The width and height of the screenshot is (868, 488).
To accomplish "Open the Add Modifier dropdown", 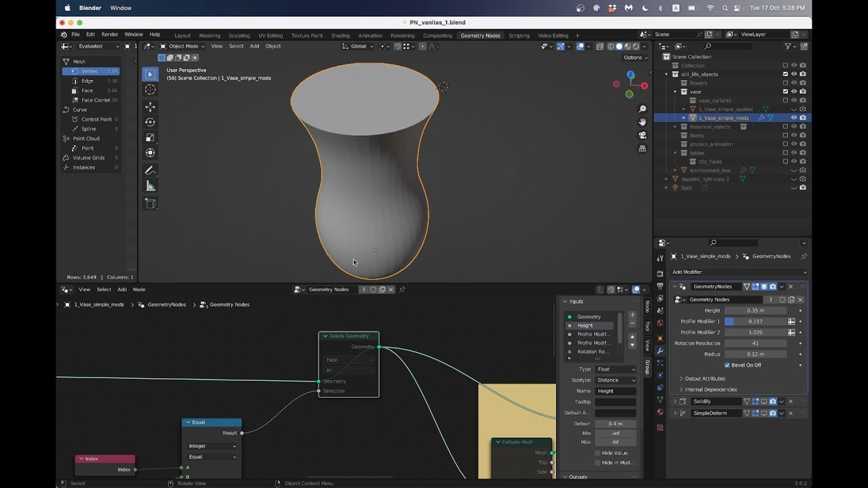I will pos(738,272).
